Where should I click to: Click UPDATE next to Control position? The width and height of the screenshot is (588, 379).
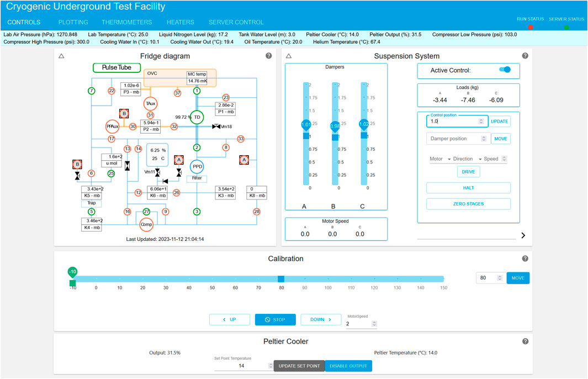point(500,121)
